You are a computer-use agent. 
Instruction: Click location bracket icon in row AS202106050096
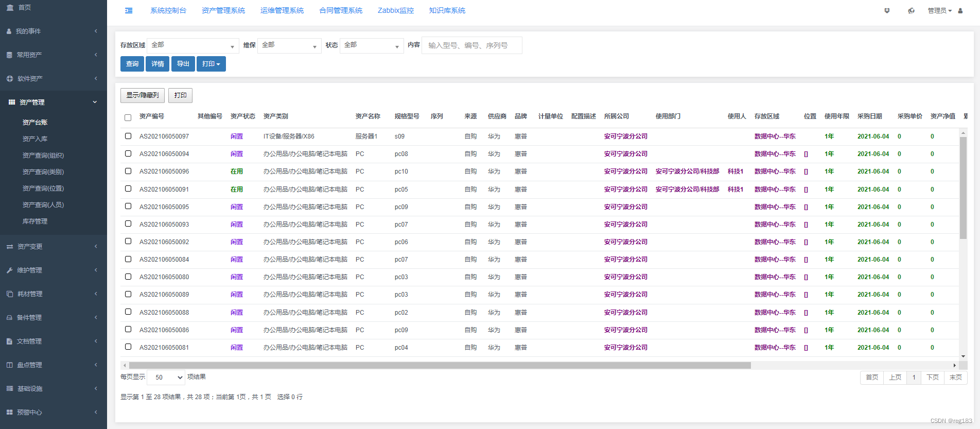(806, 171)
